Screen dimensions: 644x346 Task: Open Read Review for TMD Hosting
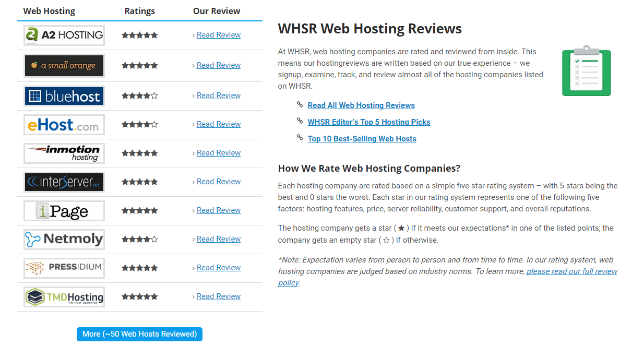tap(219, 296)
